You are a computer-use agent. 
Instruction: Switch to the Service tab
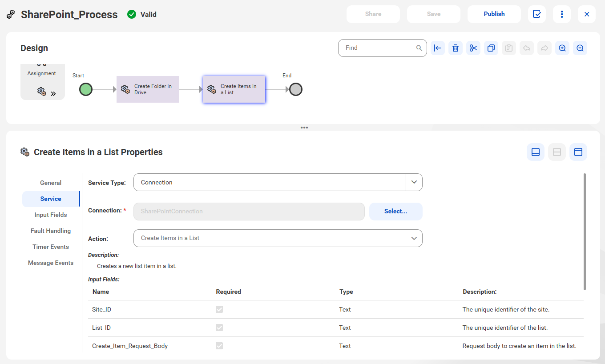click(x=51, y=199)
